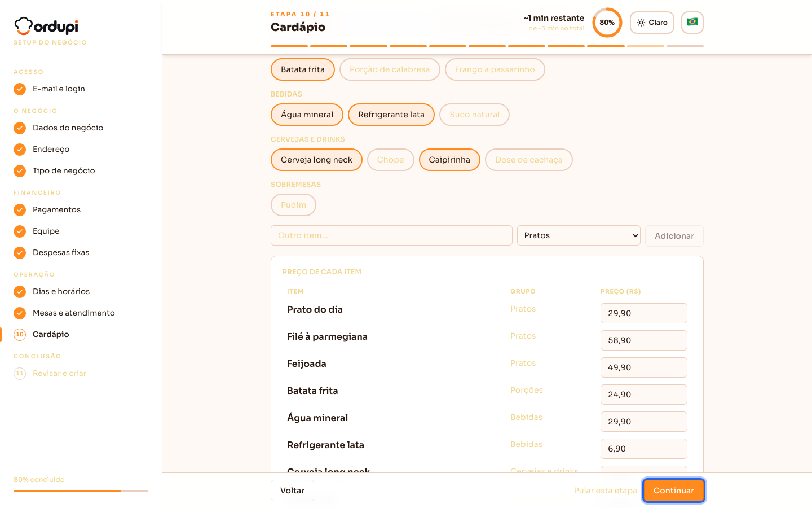The height and width of the screenshot is (508, 812).
Task: Click the checkmark icon beside Dados do negócio
Action: tap(20, 128)
